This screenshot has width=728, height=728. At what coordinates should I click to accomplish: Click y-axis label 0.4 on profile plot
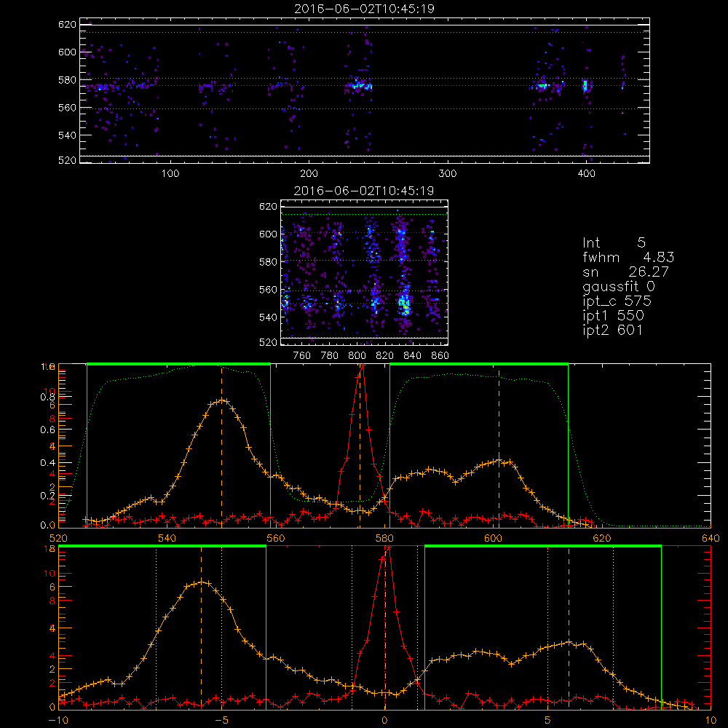[x=47, y=463]
